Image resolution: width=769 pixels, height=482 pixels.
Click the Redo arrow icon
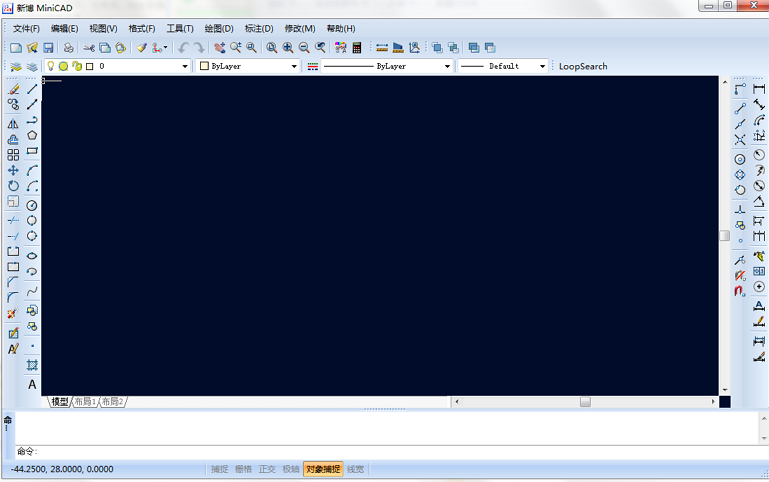coord(199,48)
